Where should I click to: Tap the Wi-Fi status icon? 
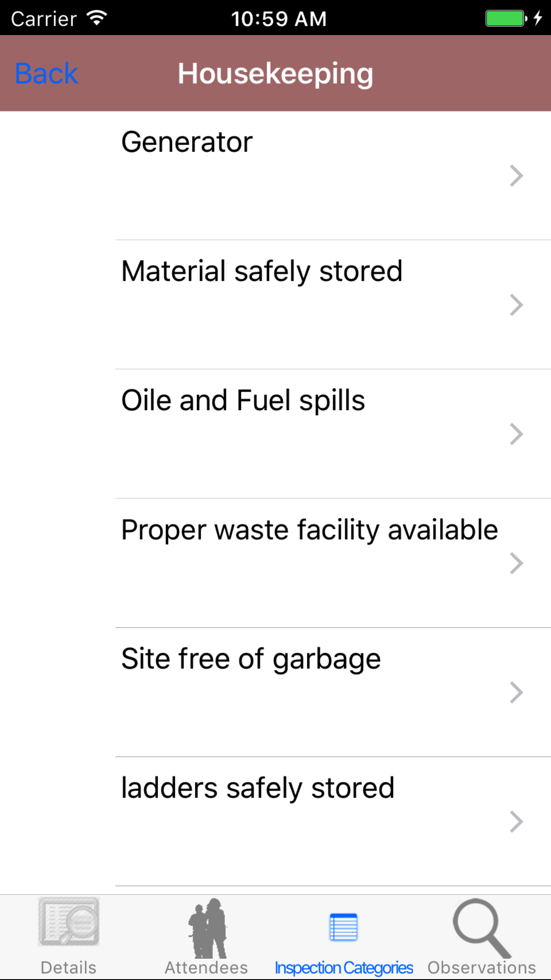click(97, 18)
